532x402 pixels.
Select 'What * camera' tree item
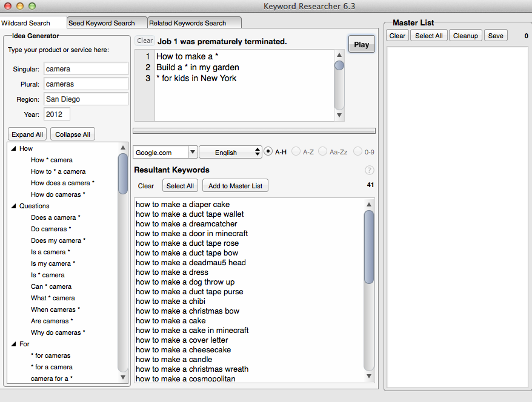(x=53, y=298)
